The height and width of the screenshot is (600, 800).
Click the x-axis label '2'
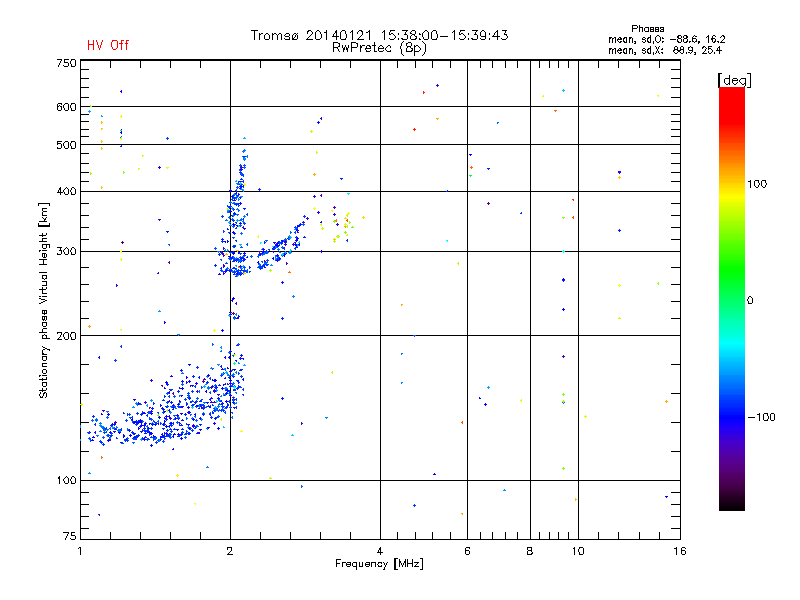tap(230, 551)
